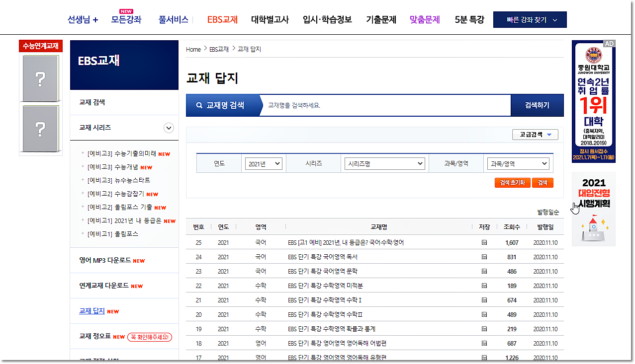Open the 5분 특강 menu
The width and height of the screenshot is (635, 364).
(469, 20)
